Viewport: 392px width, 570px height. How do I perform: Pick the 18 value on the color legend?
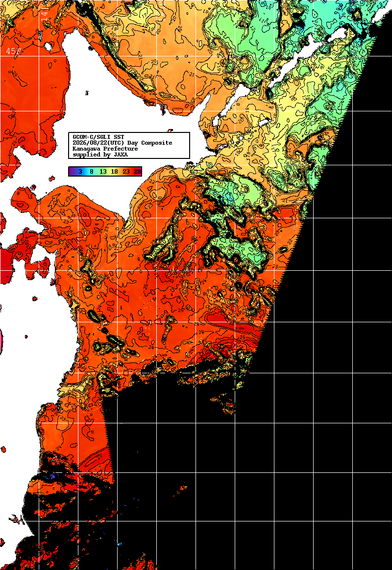tap(114, 172)
